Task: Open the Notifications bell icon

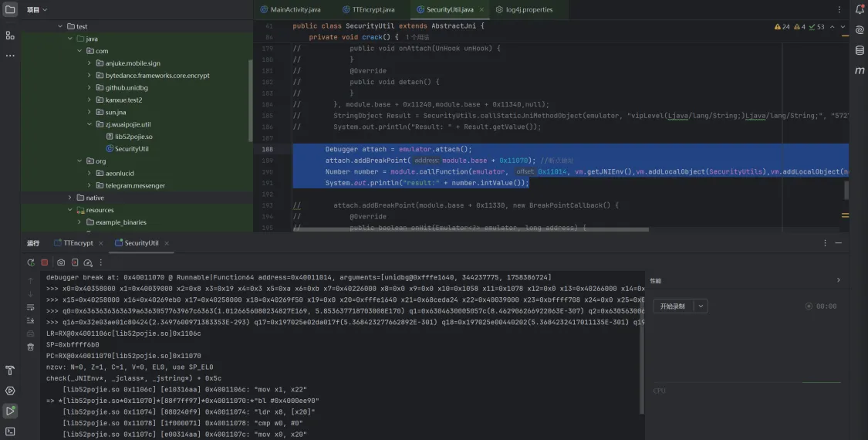Action: 860,9
